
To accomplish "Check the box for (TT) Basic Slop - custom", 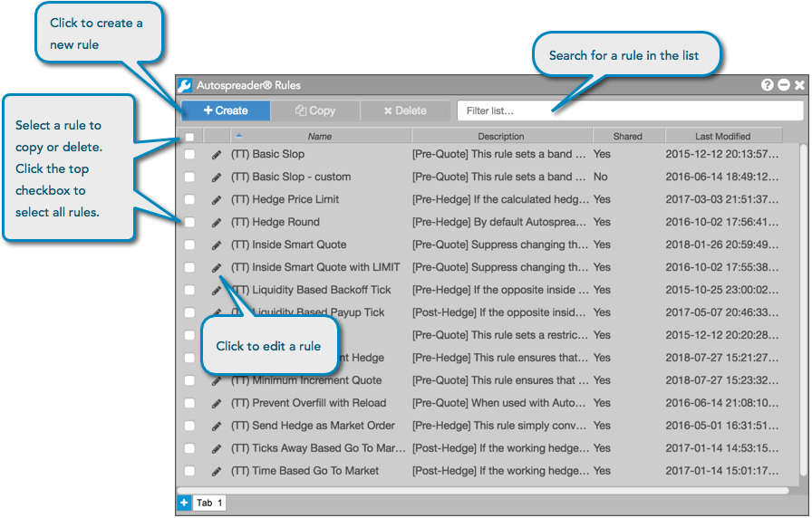I will tap(189, 177).
